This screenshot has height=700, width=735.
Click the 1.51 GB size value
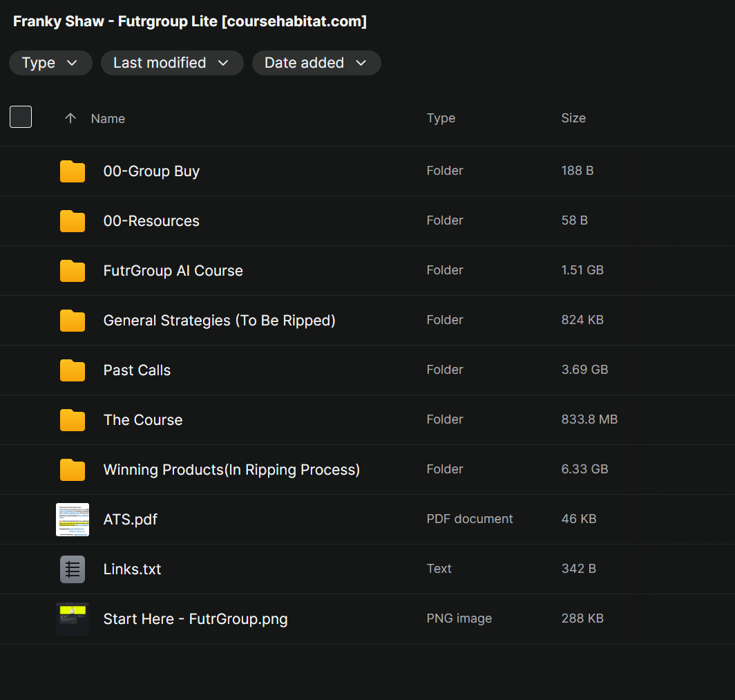[582, 270]
